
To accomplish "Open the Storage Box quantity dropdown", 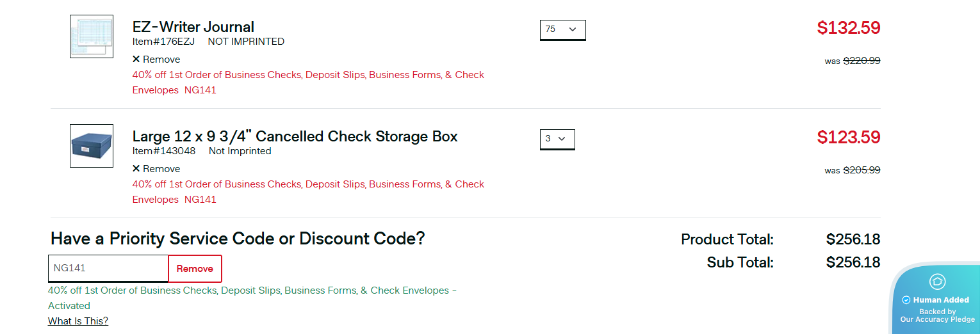I will point(557,139).
